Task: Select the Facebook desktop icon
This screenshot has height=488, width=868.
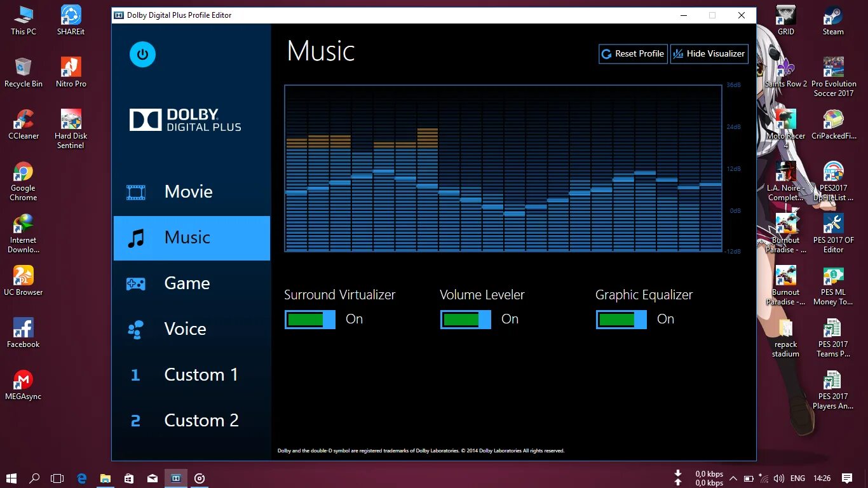Action: pyautogui.click(x=24, y=333)
